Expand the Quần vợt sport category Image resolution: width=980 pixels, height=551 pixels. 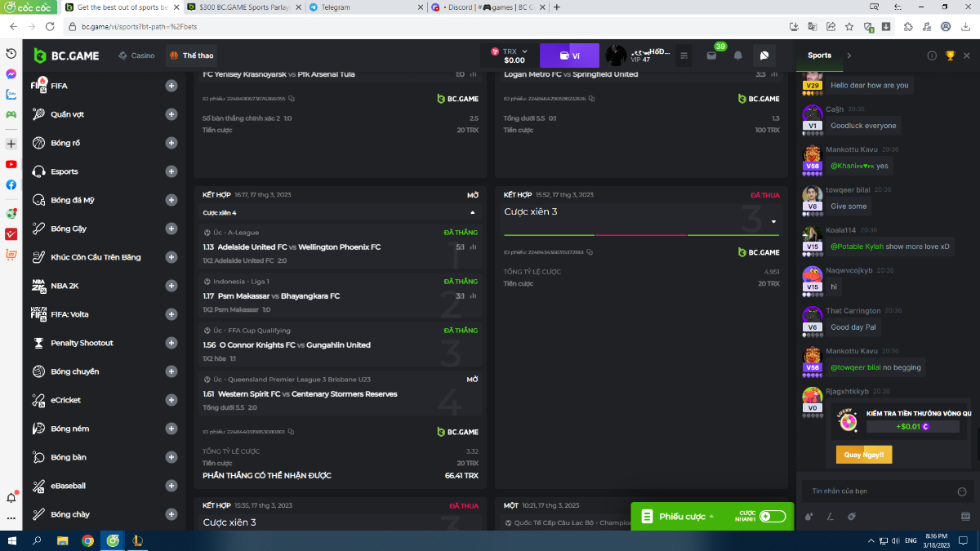pyautogui.click(x=171, y=114)
